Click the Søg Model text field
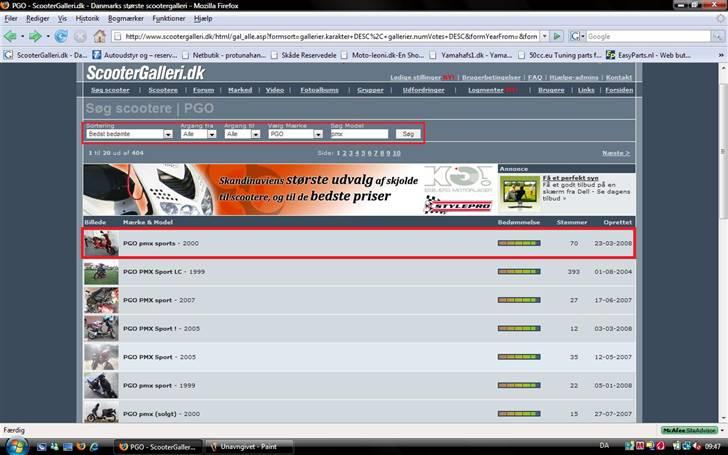Screen dimensions: 728x455 pos(359,134)
